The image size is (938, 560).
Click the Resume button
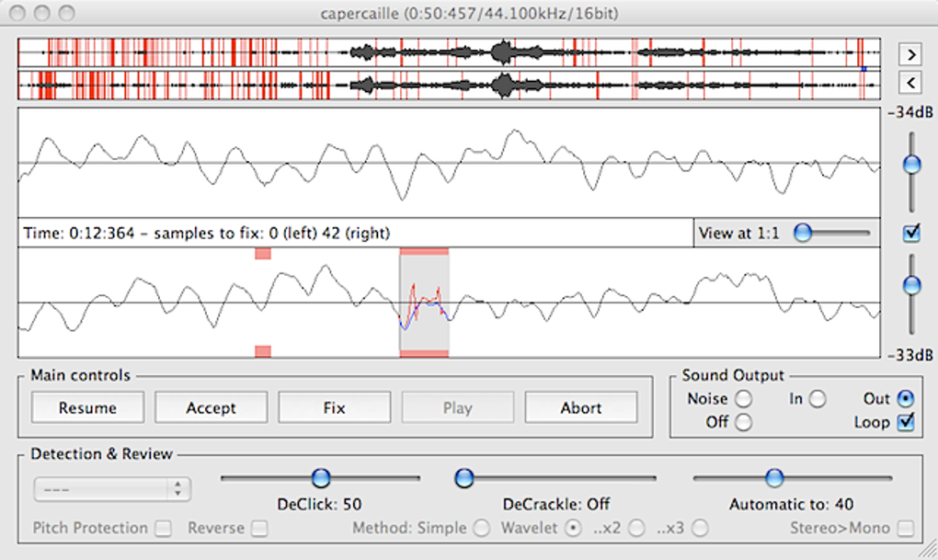coord(87,407)
